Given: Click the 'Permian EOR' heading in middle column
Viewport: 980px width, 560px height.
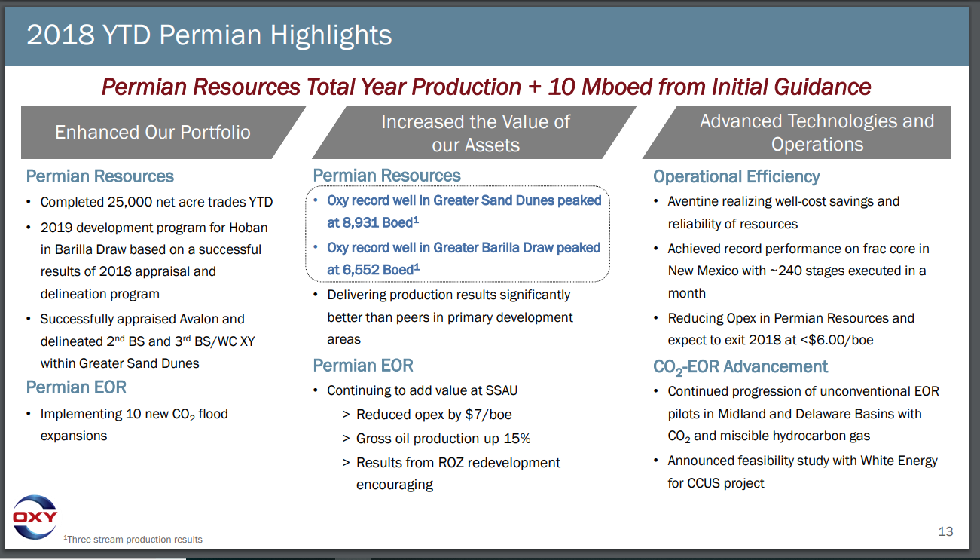Looking at the screenshot, I should point(363,365).
